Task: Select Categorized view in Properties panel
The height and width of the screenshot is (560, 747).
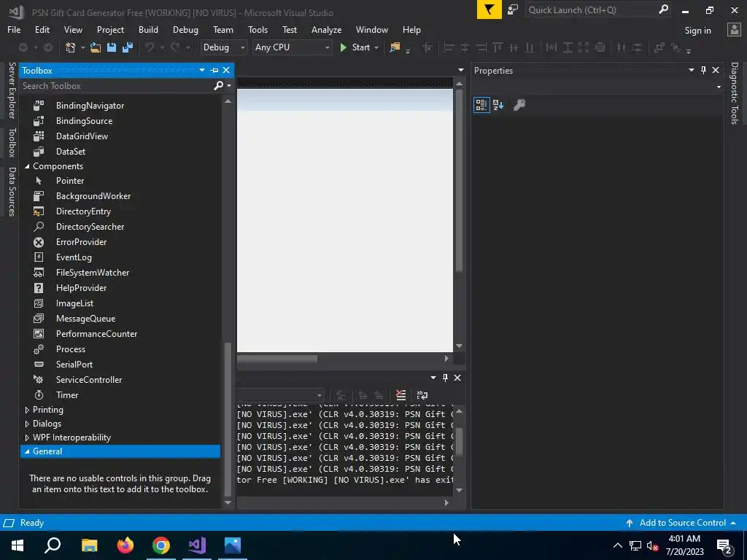Action: (481, 105)
